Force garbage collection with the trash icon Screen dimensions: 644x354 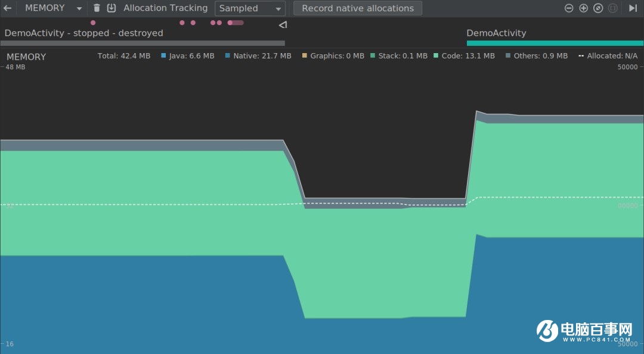[x=97, y=8]
